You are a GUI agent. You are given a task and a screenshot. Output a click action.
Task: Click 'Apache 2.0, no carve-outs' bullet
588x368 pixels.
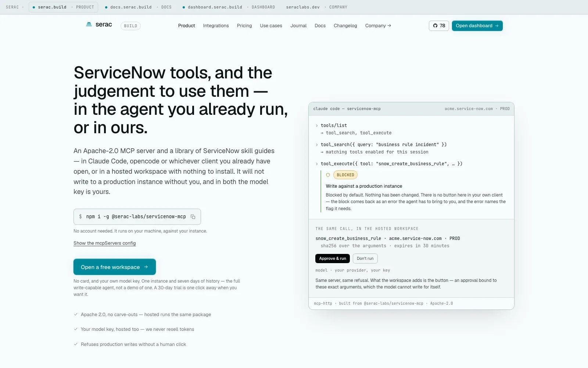point(146,315)
